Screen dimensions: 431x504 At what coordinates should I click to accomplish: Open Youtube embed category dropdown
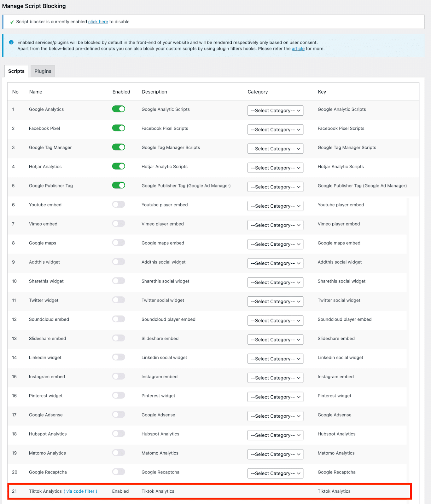click(x=275, y=206)
